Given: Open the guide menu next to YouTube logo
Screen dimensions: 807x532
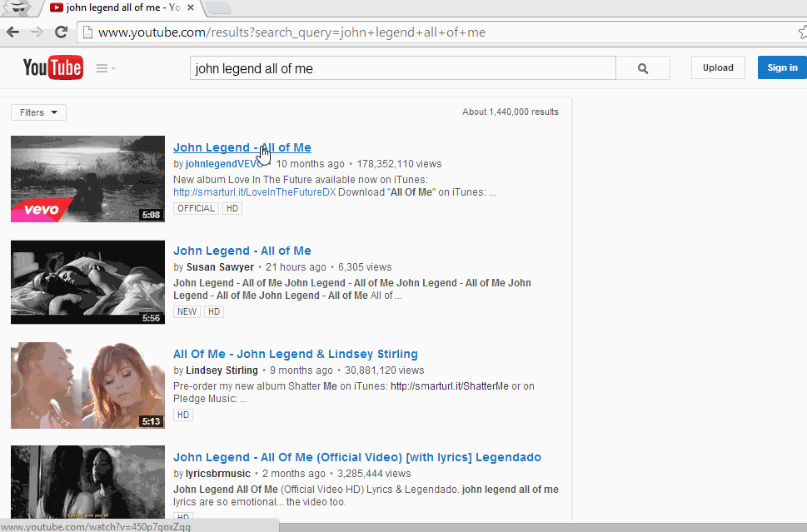Looking at the screenshot, I should (106, 68).
